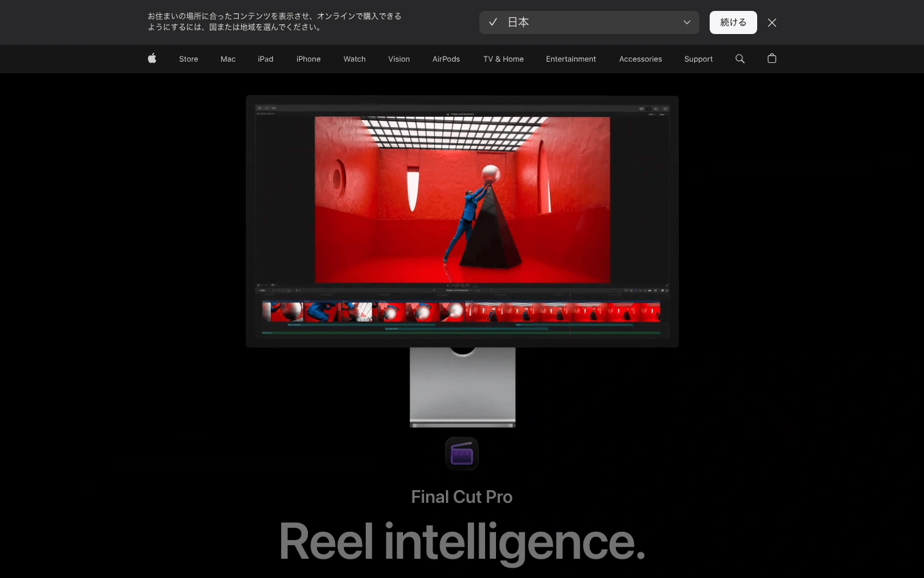Navigate to Watch section

point(354,59)
